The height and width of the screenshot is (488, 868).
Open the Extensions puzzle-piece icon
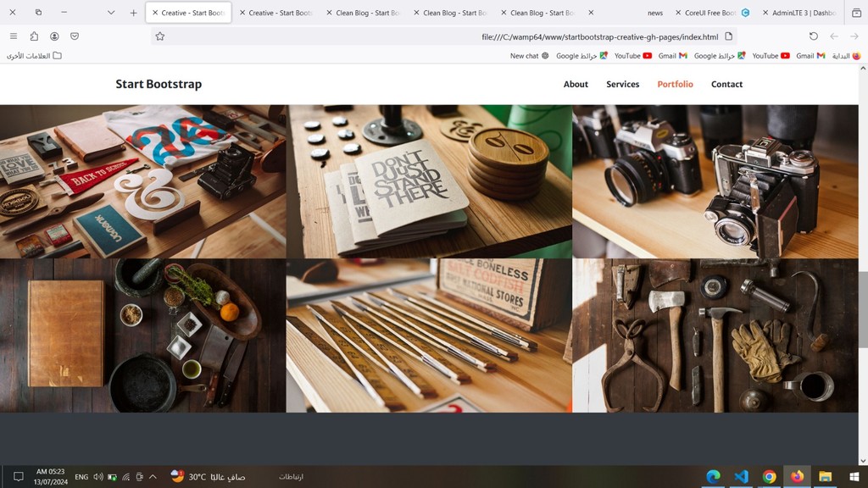tap(34, 36)
